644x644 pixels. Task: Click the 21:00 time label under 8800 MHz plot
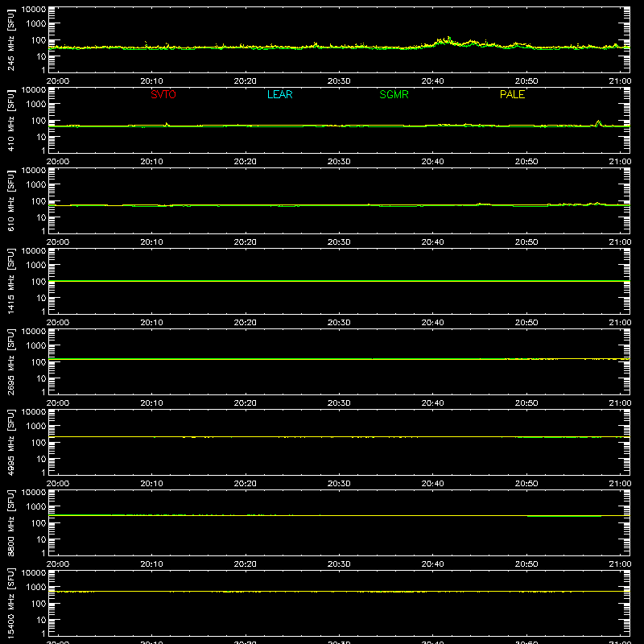(620, 564)
